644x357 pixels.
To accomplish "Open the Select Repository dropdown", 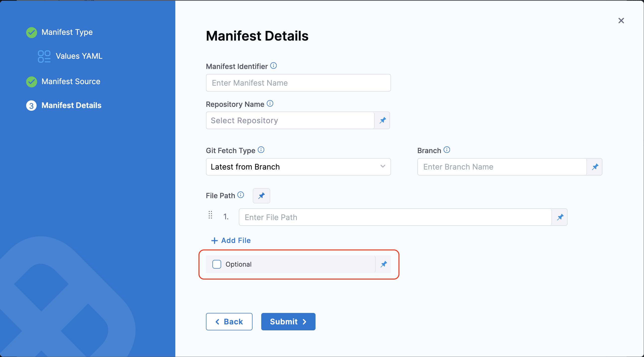I will [290, 120].
